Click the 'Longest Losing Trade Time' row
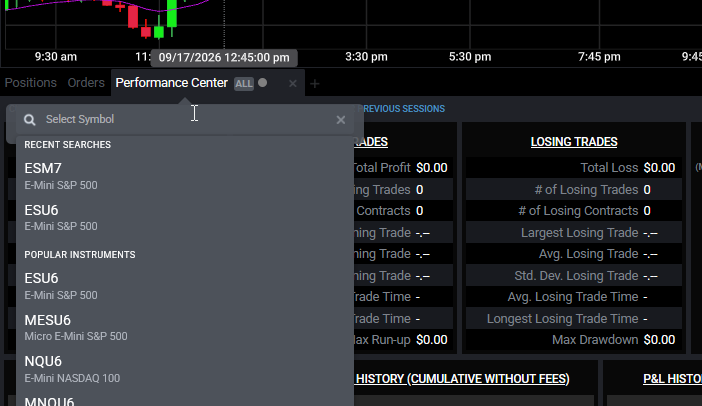The height and width of the screenshot is (406, 702). [574, 318]
